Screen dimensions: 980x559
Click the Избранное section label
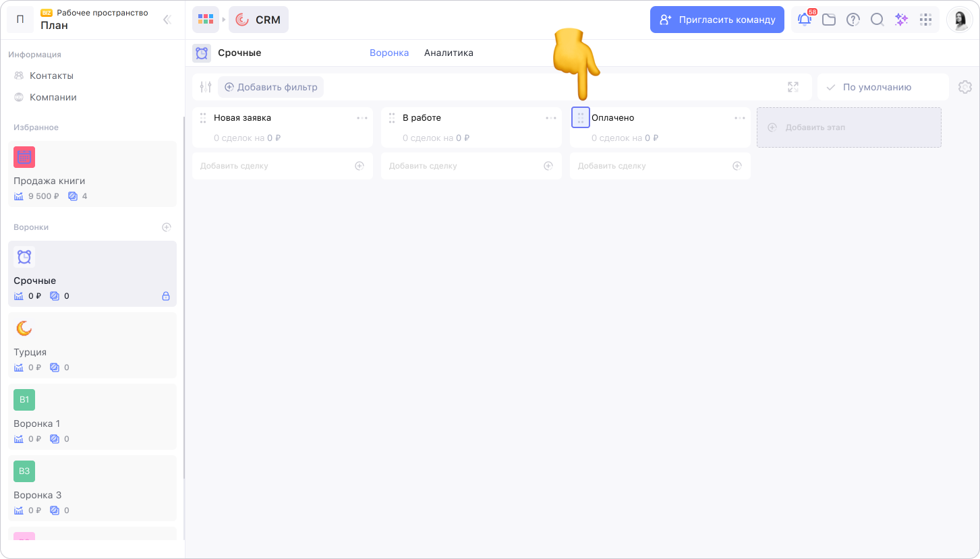point(36,127)
